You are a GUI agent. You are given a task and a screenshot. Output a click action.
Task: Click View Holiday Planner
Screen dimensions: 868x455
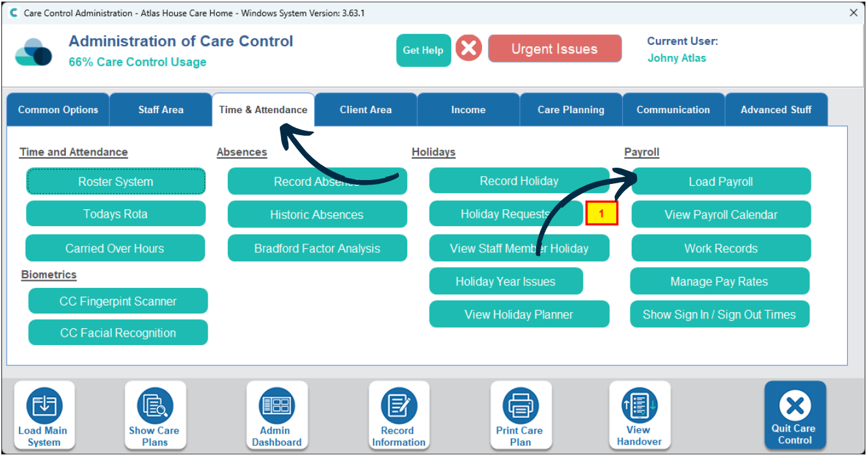(519, 315)
